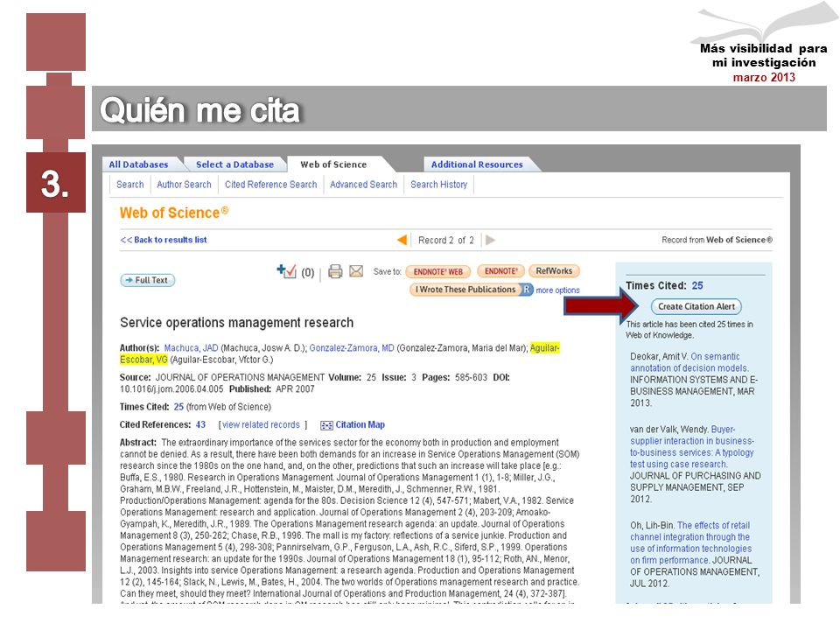840x630 pixels.
Task: Click the Full Text button
Action: pos(148,280)
